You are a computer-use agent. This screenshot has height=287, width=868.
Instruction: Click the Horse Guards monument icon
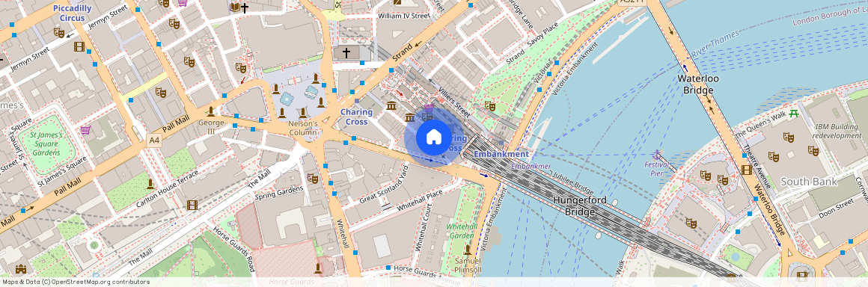tap(318, 269)
